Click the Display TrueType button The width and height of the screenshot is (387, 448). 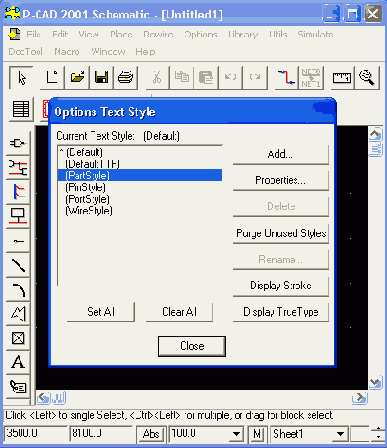pos(281,312)
